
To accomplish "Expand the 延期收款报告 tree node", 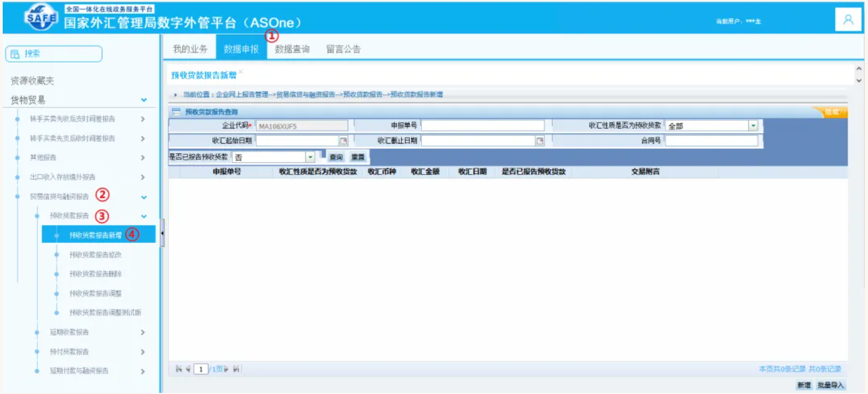I will [143, 332].
